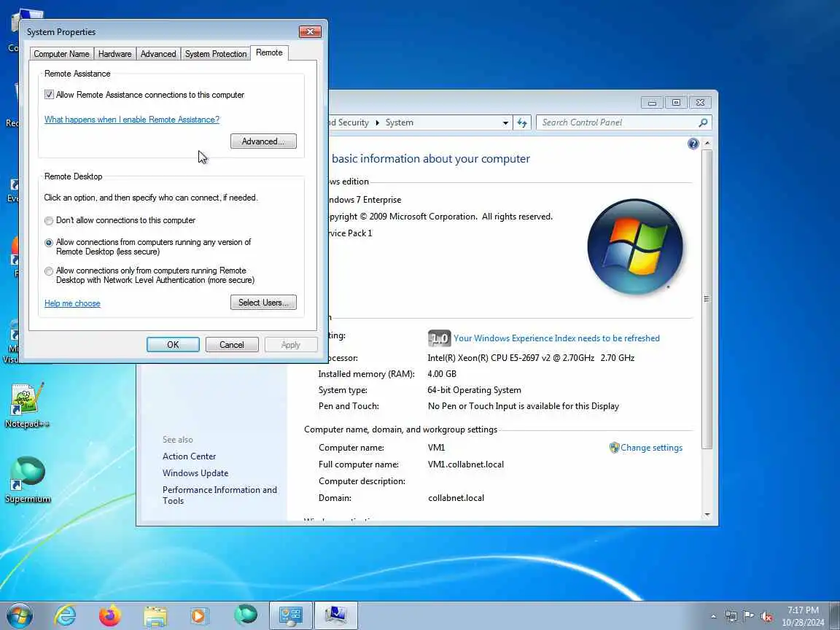Expand the breadcrumb arrow before System
Viewport: 840px width, 630px height.
coord(377,122)
